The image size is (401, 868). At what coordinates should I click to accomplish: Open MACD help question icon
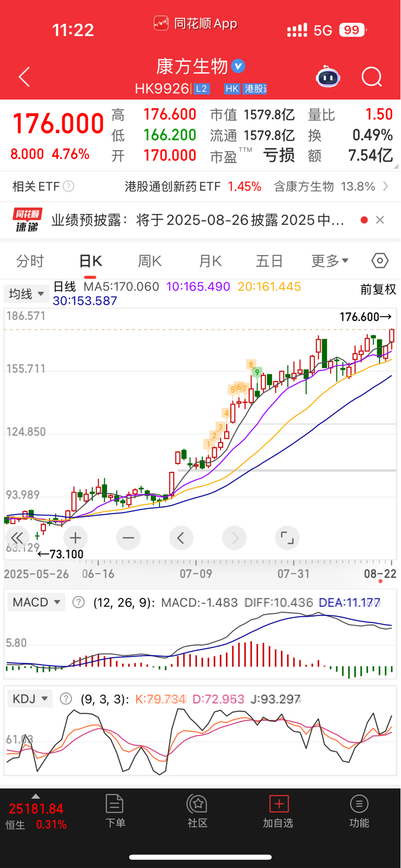79,603
